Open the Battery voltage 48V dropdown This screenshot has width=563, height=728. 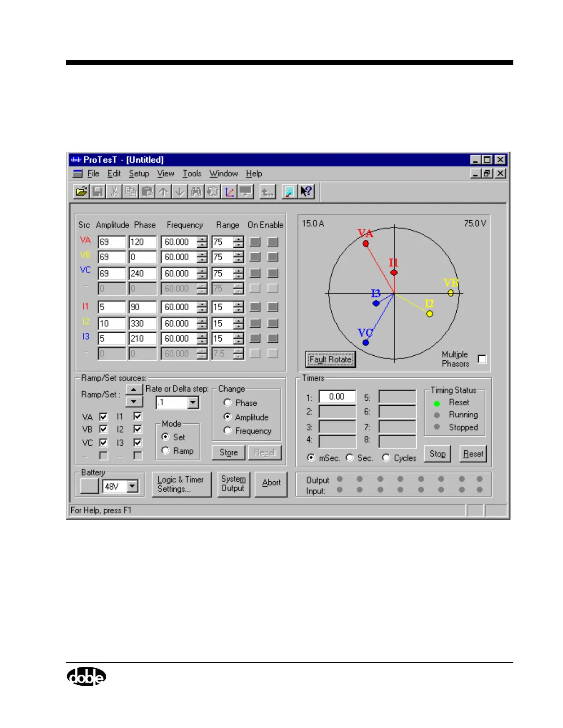(132, 486)
